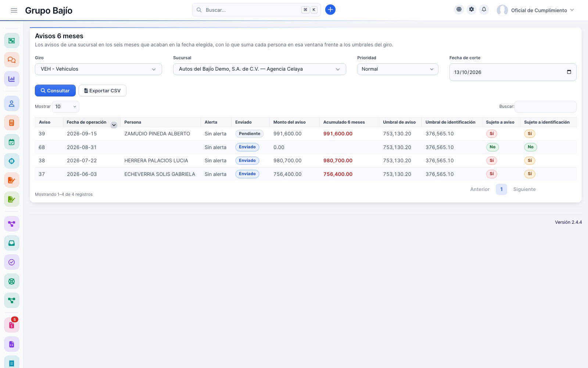Go to Anterior page
The image size is (588, 368).
(x=480, y=189)
